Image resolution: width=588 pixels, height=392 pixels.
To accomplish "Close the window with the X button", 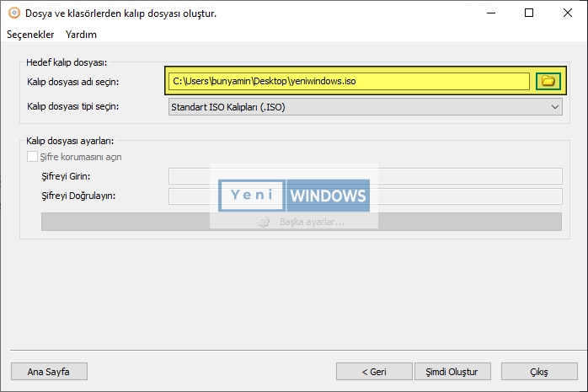I will pos(568,13).
